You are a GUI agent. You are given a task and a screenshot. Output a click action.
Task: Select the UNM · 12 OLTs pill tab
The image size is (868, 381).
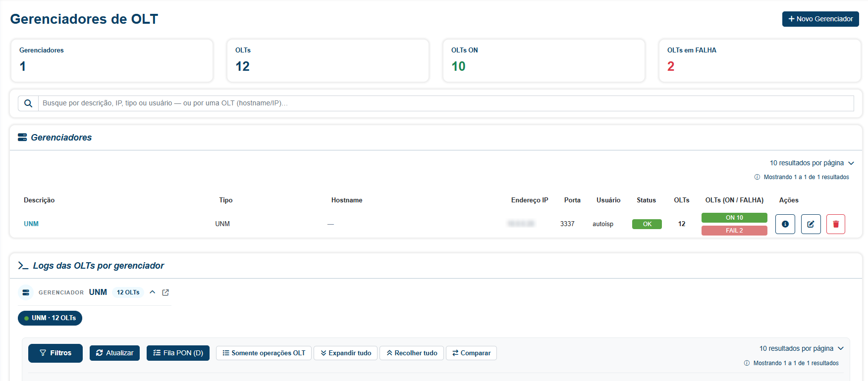[x=50, y=318]
